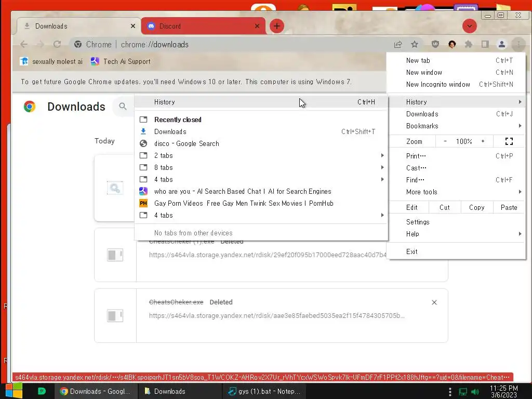Close the Discord tab

pos(257,26)
